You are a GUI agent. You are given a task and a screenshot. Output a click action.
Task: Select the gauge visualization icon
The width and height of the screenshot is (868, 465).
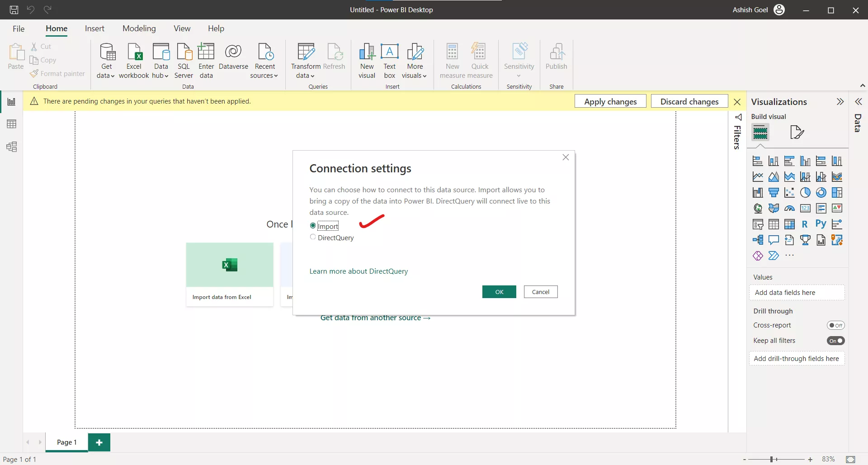789,208
